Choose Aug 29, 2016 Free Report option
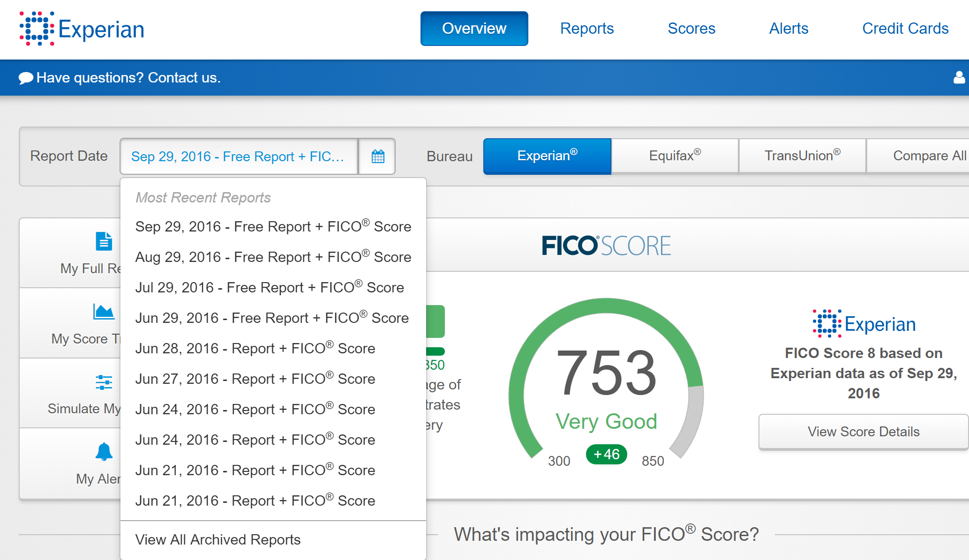The image size is (969, 560). click(x=273, y=257)
